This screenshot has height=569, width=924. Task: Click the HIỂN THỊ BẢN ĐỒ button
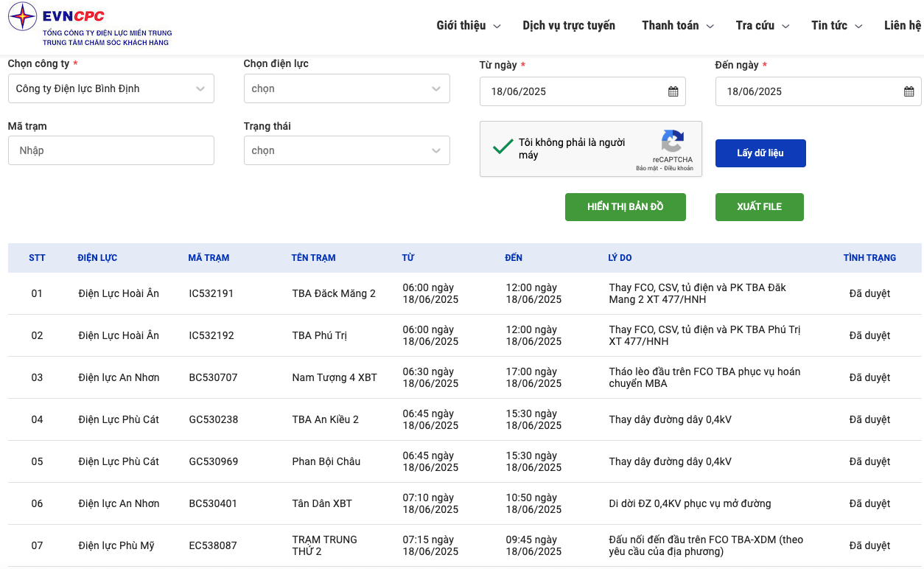[625, 207]
